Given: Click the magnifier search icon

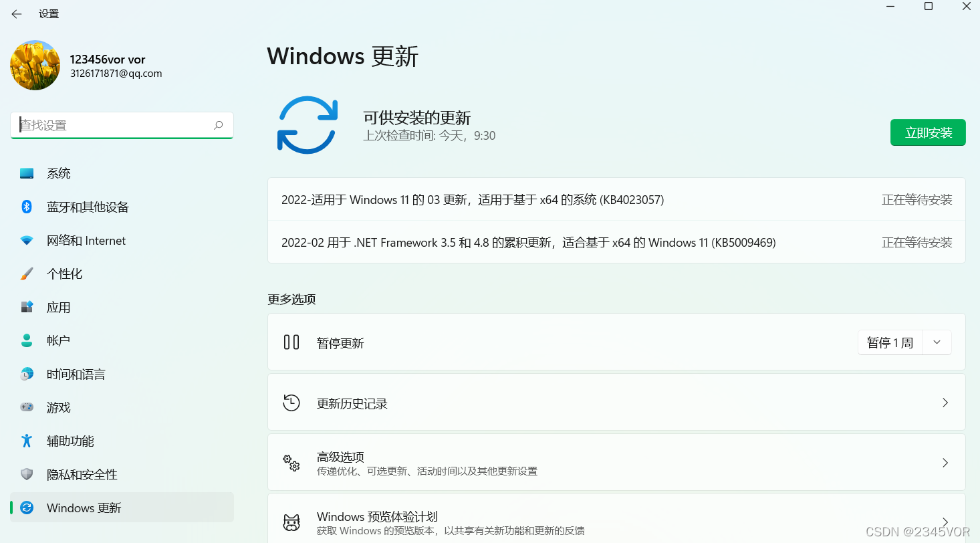Looking at the screenshot, I should (x=218, y=125).
